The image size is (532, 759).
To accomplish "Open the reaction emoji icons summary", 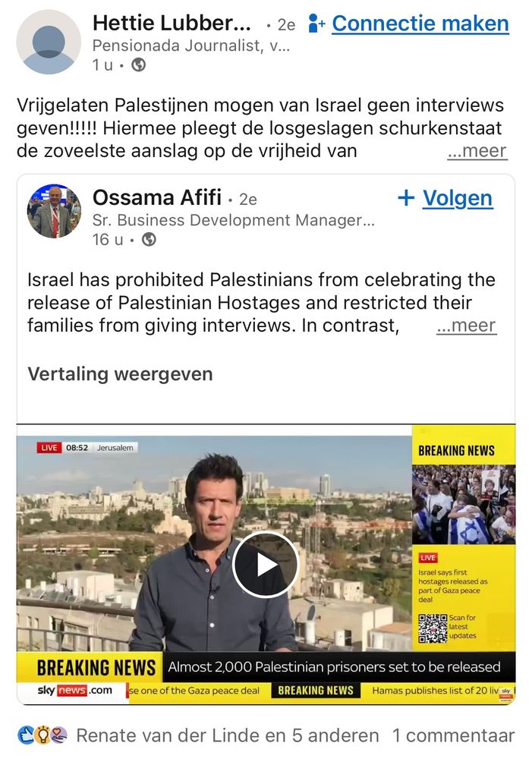I will pyautogui.click(x=42, y=735).
